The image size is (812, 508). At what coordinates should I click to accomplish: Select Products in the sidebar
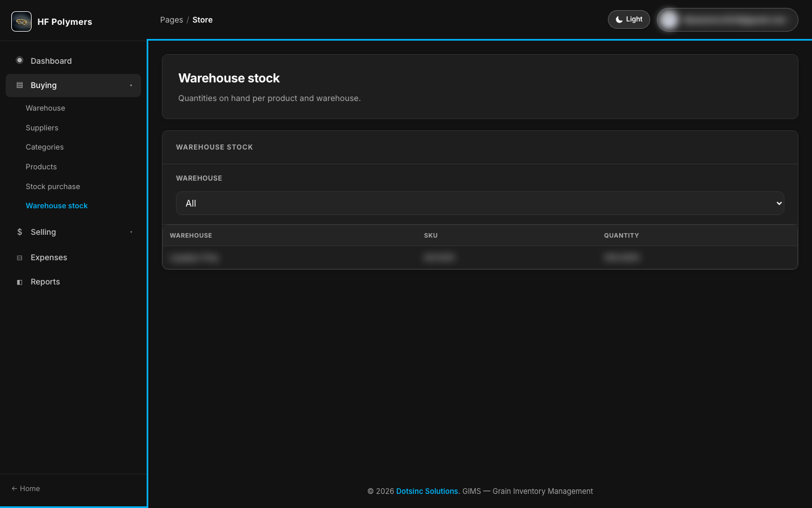[x=41, y=167]
